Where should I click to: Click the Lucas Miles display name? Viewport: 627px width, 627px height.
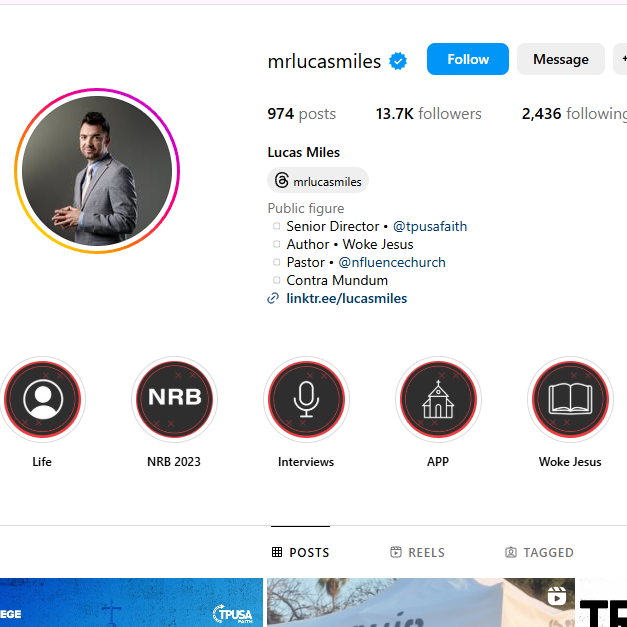click(304, 152)
